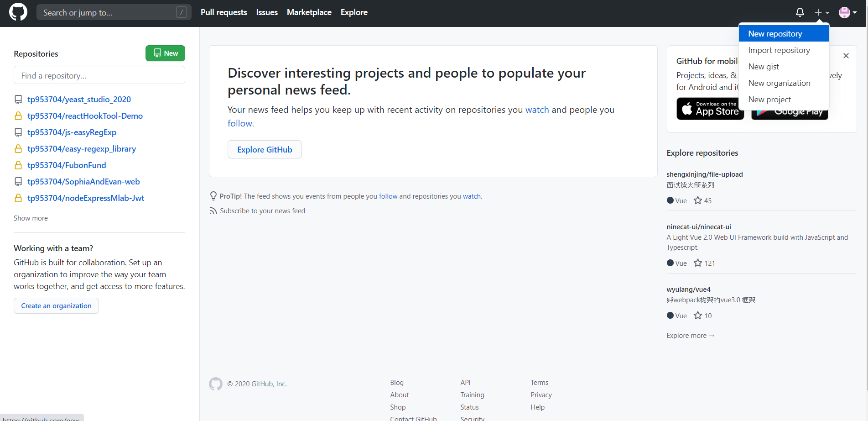Screen dimensions: 868x421
Task: Open the user avatar menu
Action: tap(847, 12)
